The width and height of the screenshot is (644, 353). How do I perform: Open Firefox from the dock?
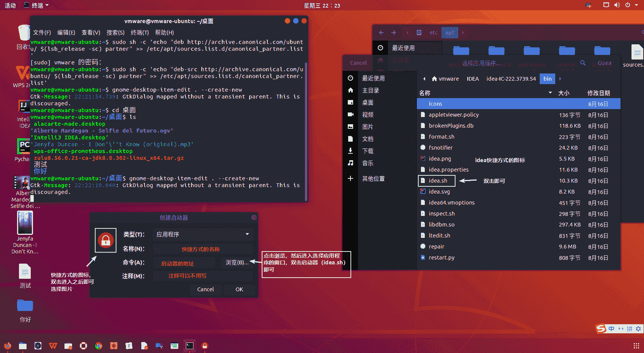tap(8, 345)
